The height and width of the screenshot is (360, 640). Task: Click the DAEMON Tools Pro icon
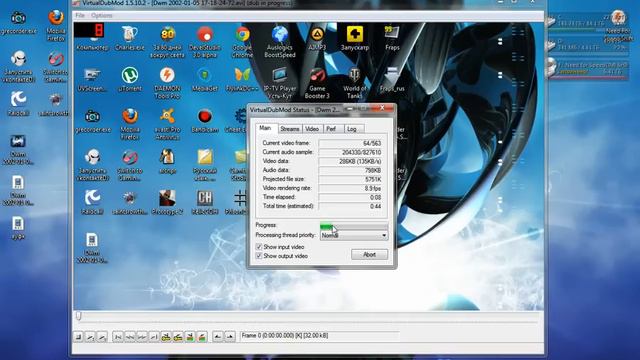pyautogui.click(x=167, y=83)
